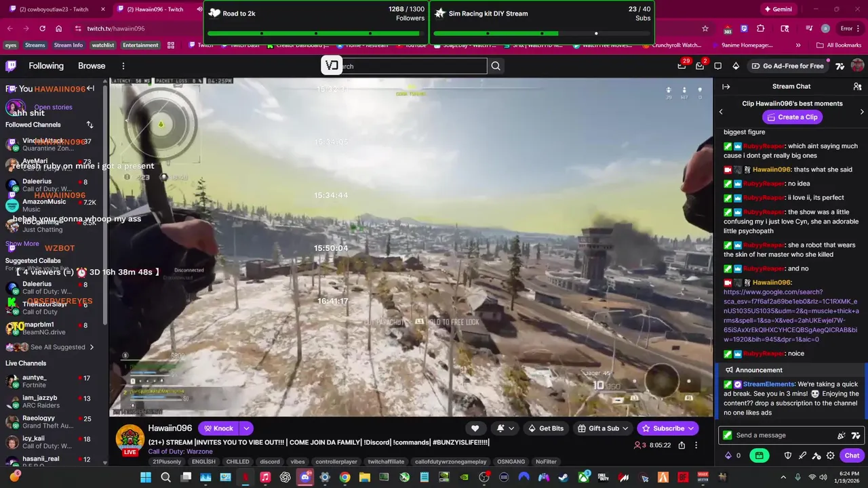Open watchlist bookmark folder
The image size is (868, 488).
102,45
